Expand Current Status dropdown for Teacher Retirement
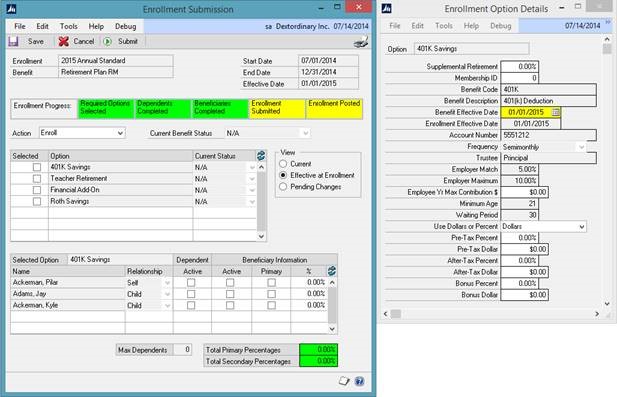Screen dimensions: 617x397 click(x=252, y=179)
